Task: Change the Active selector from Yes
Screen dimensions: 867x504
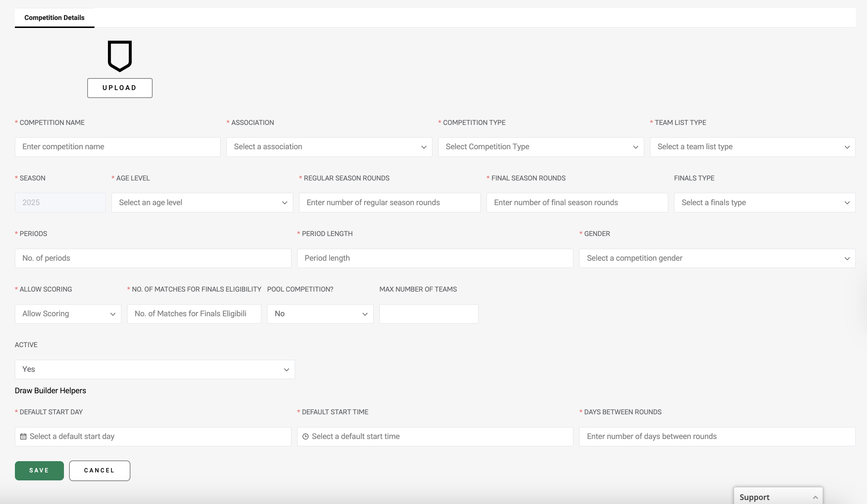Action: coord(154,369)
